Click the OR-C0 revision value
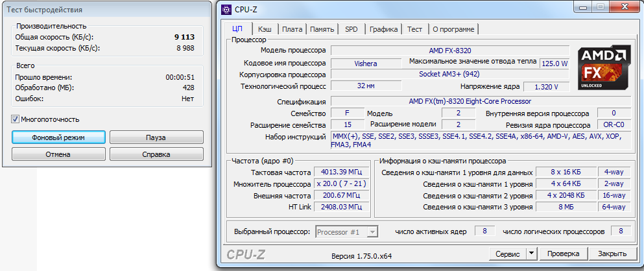Image resolution: width=644 pixels, height=271 pixels. coord(614,125)
